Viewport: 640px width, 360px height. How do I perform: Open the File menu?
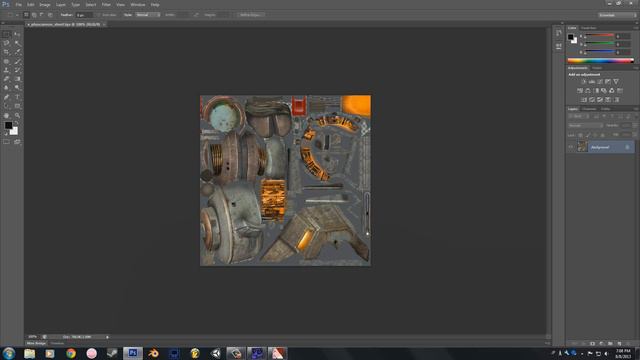[18, 4]
